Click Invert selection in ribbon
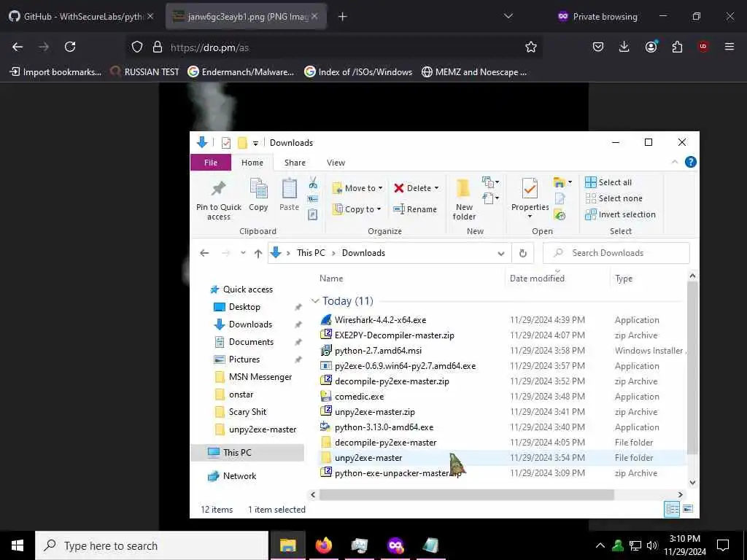 [620, 214]
